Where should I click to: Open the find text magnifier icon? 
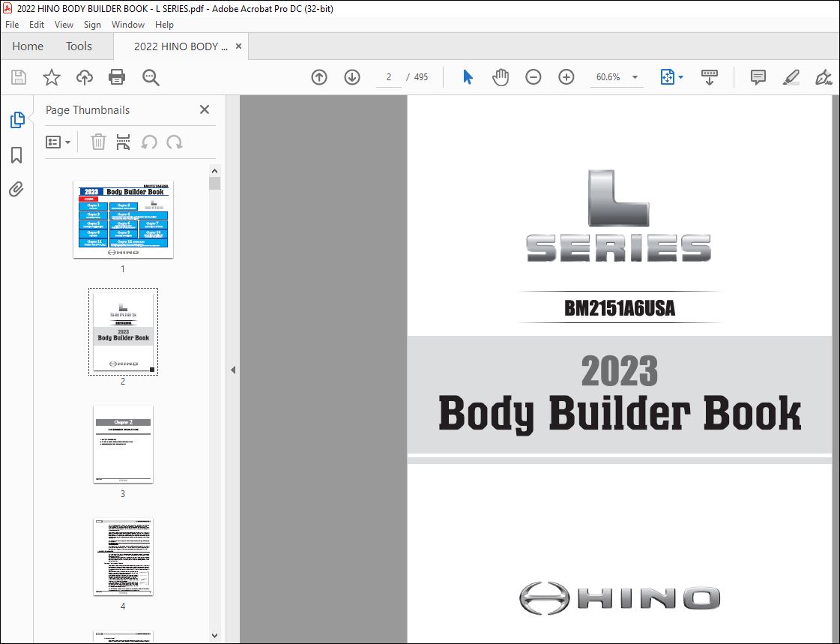(x=151, y=78)
